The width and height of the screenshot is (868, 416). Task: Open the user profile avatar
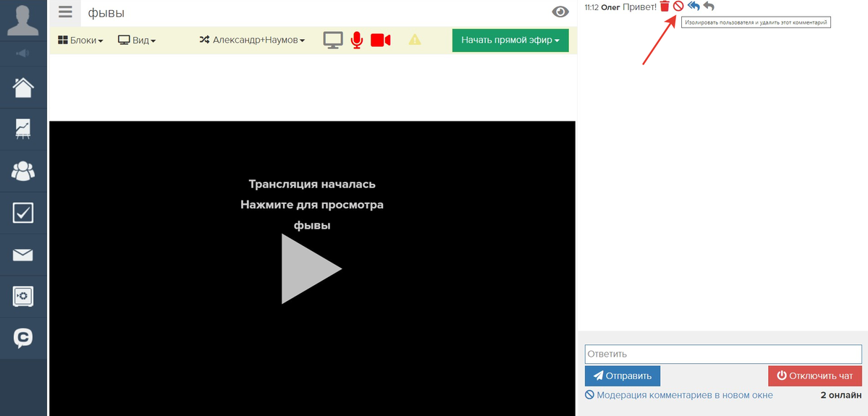click(x=23, y=20)
